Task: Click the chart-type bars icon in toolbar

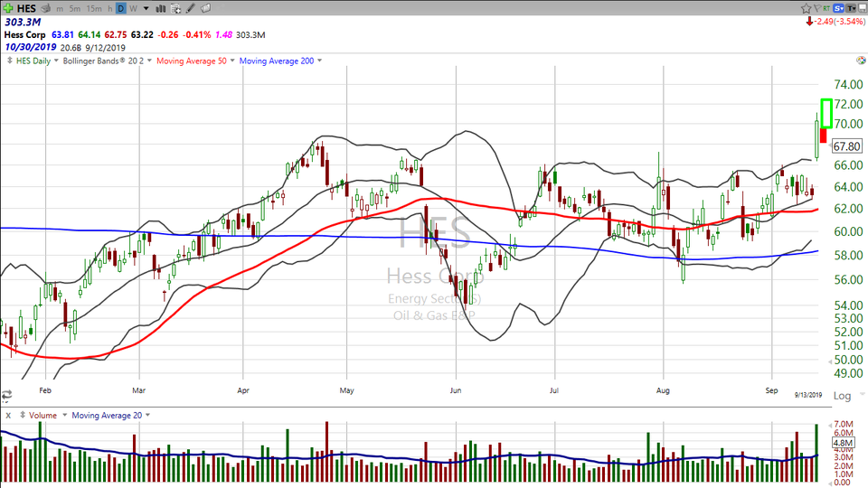Action: pyautogui.click(x=161, y=8)
